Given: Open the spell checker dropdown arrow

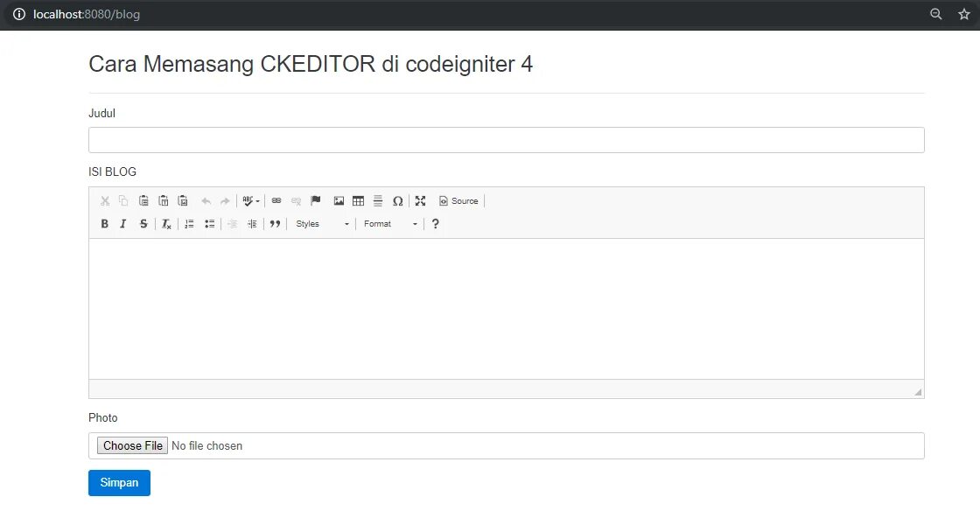Looking at the screenshot, I should tap(256, 200).
